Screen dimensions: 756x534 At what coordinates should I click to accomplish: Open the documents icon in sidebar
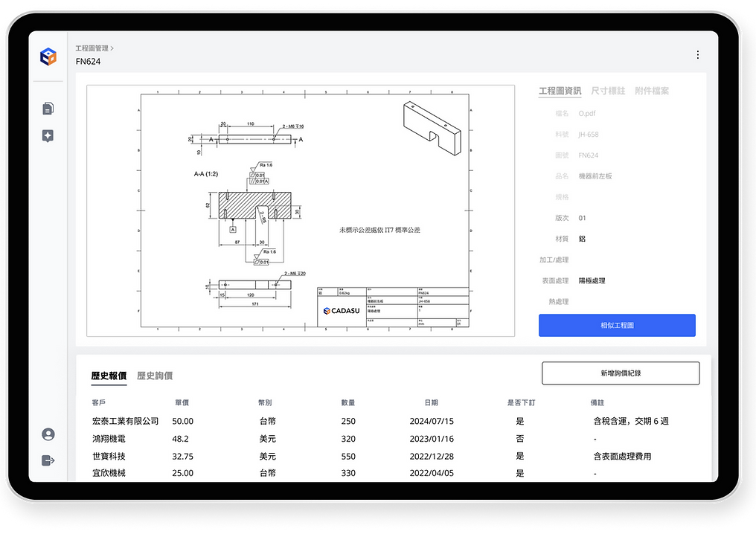48,109
